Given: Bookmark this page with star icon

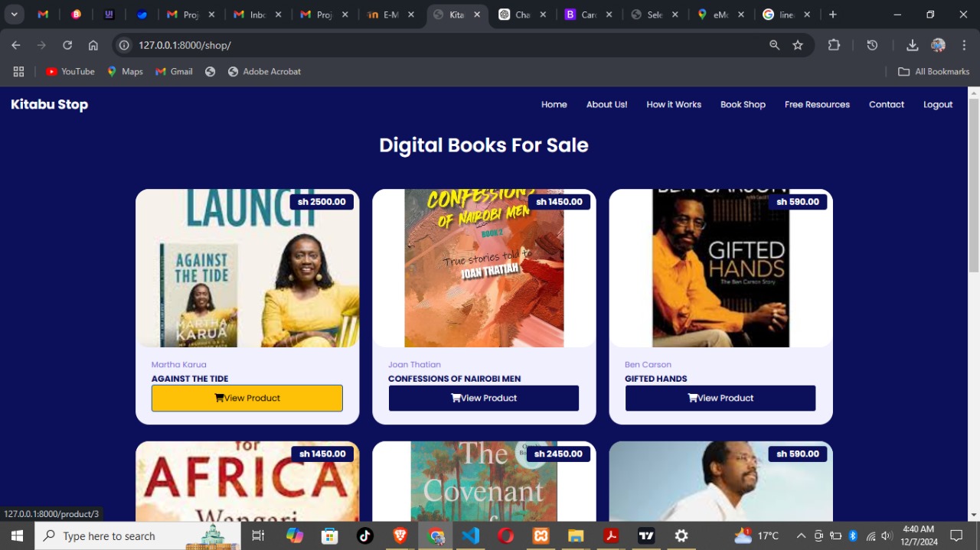Looking at the screenshot, I should (798, 45).
